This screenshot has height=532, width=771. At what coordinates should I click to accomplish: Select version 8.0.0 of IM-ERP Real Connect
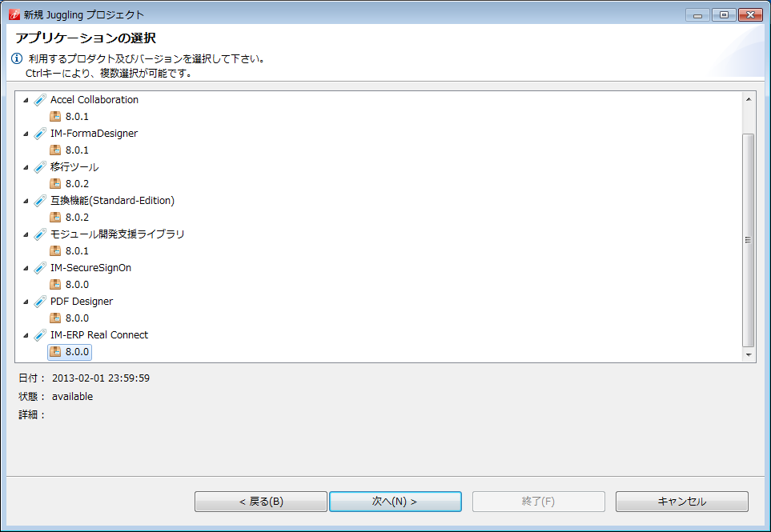[77, 352]
